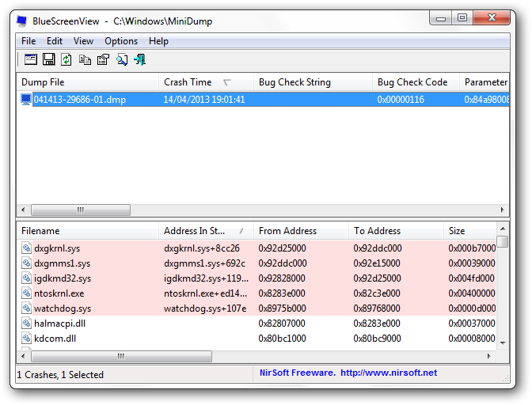Select the halmacpi.dll filename
This screenshot has width=532, height=405.
point(59,324)
